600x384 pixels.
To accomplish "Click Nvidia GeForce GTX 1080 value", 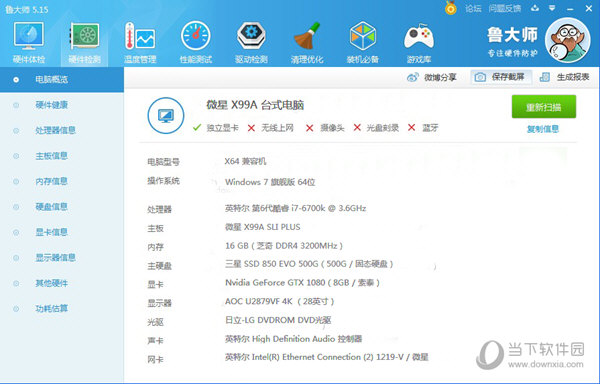I will [302, 283].
